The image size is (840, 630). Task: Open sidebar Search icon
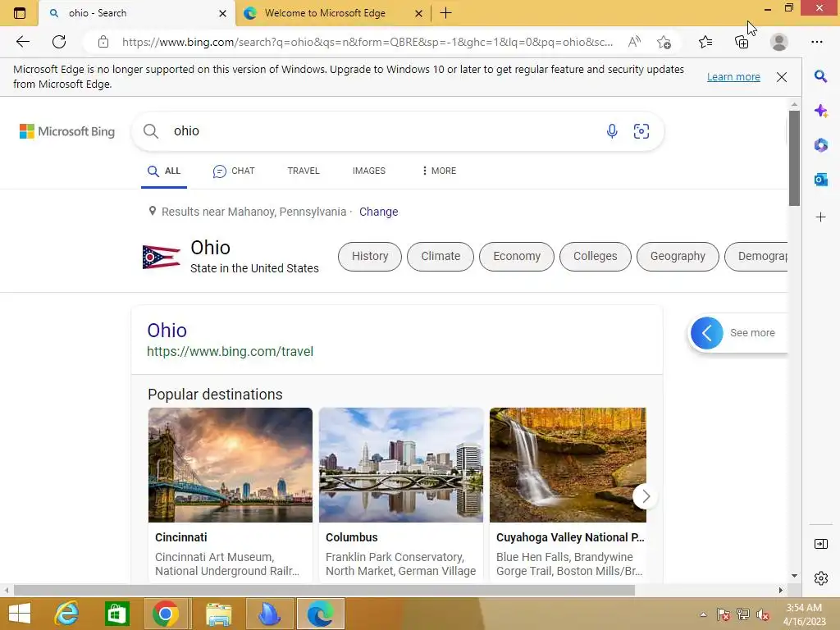[820, 76]
